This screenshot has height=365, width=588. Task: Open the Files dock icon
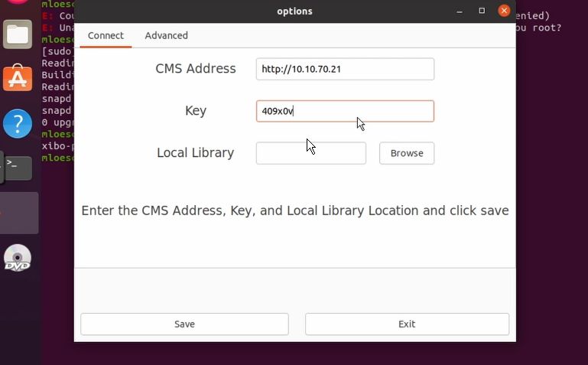18,34
